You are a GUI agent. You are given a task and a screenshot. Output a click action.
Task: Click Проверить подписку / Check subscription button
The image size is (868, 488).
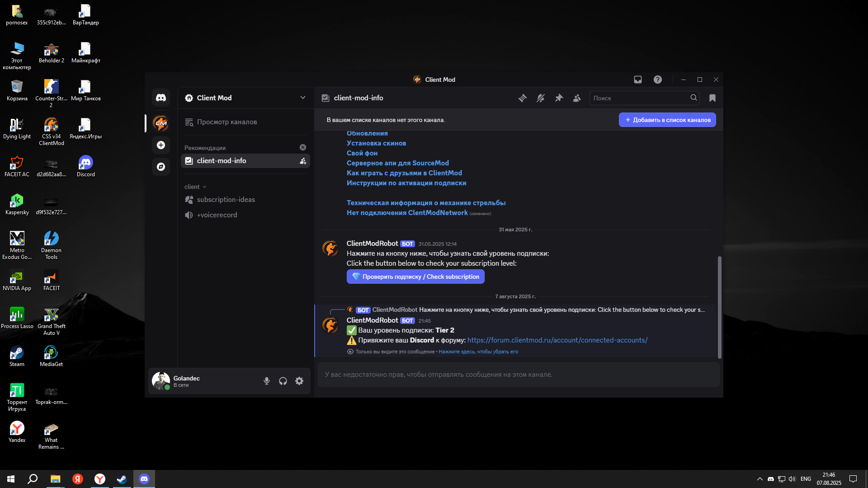(x=415, y=277)
